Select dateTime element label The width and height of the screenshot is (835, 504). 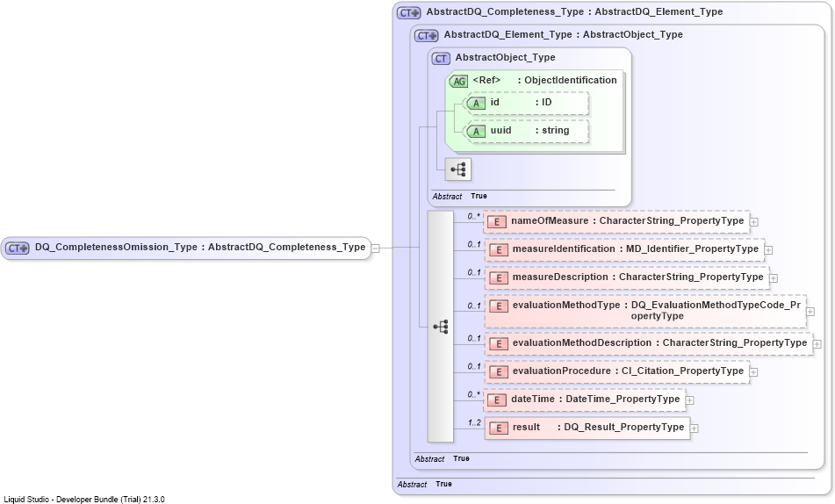595,399
